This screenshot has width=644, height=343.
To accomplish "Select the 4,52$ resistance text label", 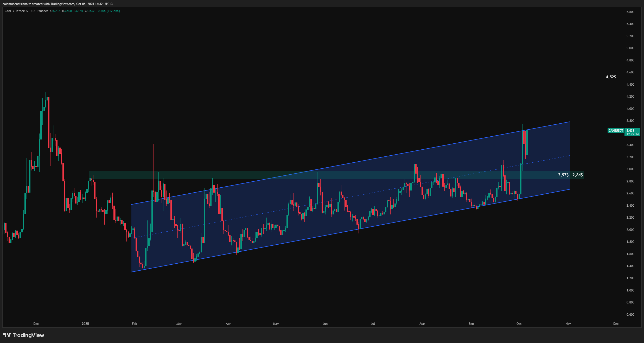I will (x=611, y=77).
